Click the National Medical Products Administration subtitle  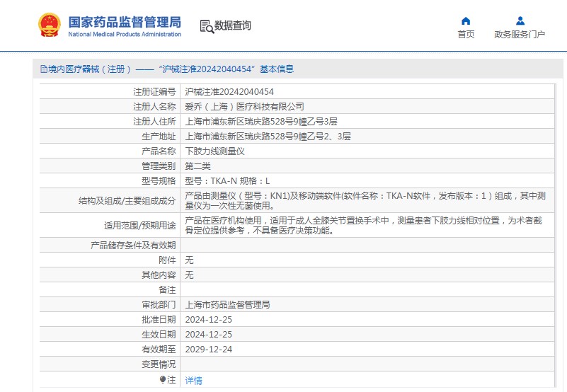pos(125,35)
